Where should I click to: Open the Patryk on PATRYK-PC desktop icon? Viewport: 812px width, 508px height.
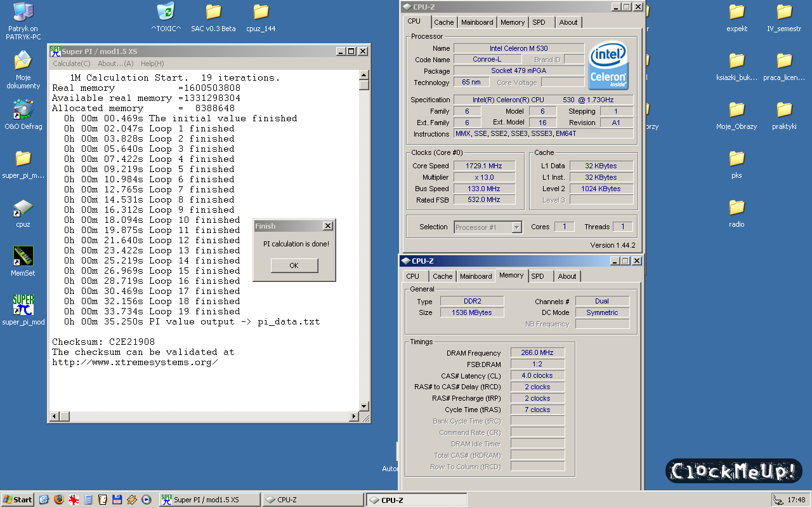pyautogui.click(x=23, y=20)
